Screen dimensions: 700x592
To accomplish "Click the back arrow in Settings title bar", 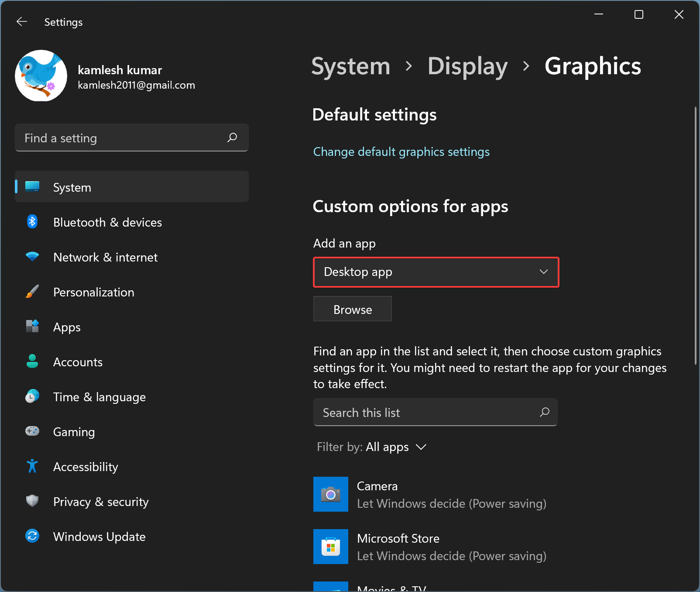I will (22, 22).
